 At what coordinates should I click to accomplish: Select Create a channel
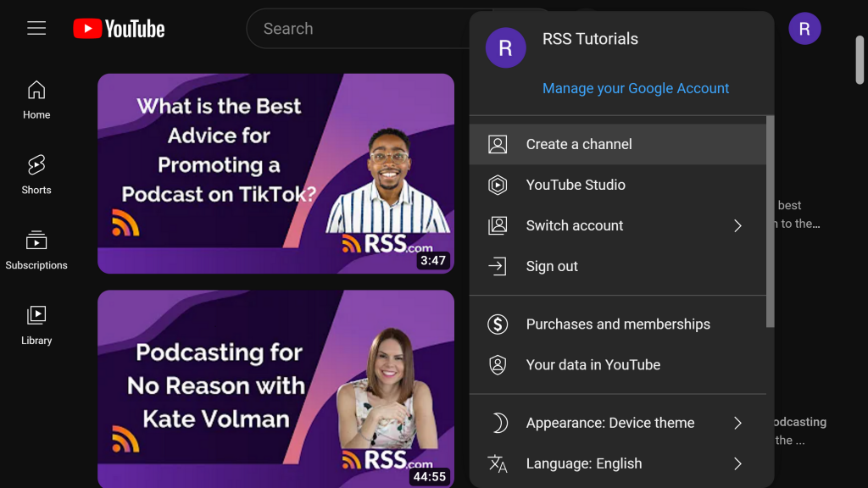click(618, 144)
